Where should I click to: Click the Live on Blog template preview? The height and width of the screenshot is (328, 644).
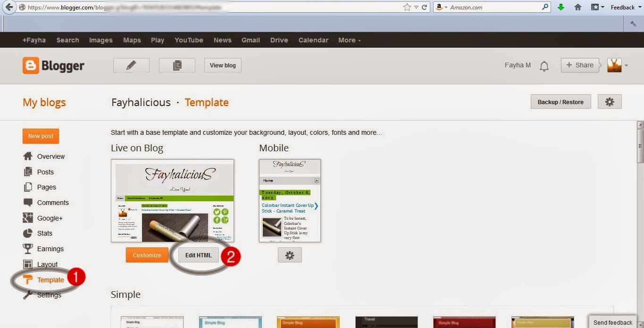[x=172, y=201]
